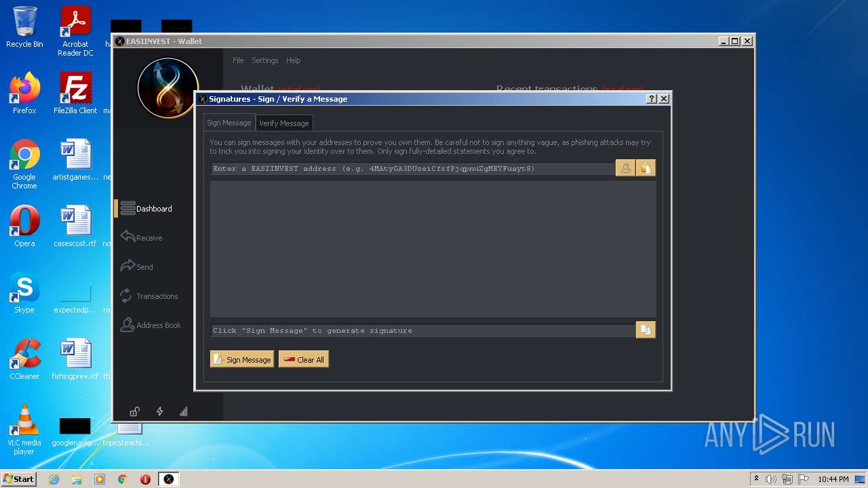Open the volume control in tray
This screenshot has height=488, width=868.
771,479
